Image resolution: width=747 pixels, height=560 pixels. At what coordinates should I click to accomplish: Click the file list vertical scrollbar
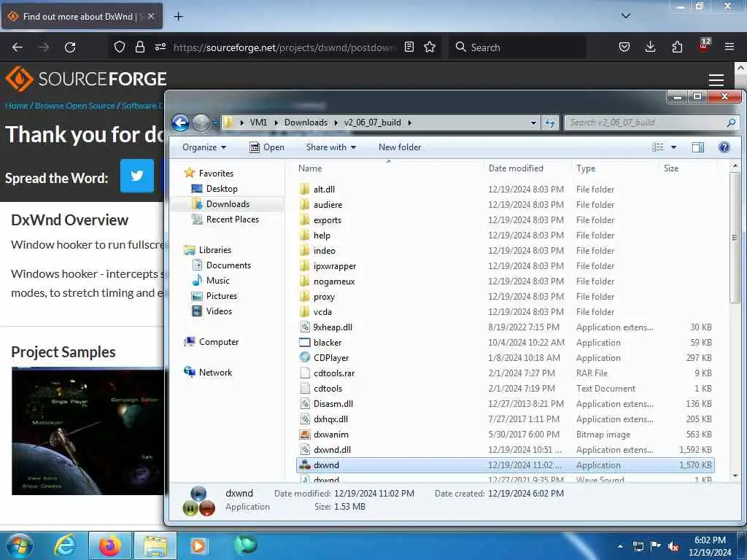point(734,237)
